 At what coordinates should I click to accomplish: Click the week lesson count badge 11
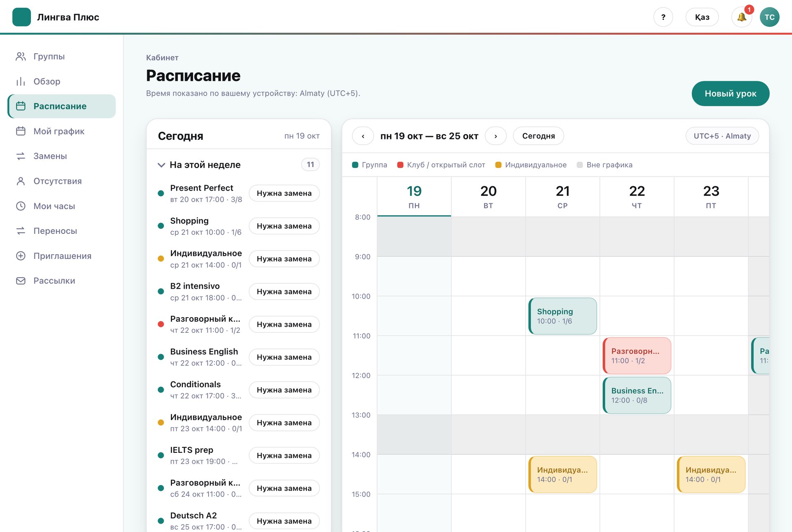[310, 165]
